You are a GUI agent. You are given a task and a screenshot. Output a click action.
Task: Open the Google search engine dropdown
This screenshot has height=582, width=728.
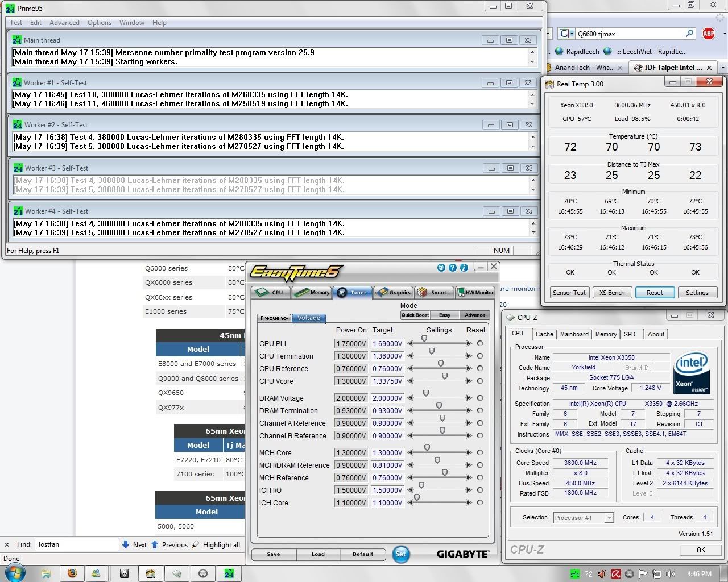click(x=566, y=34)
